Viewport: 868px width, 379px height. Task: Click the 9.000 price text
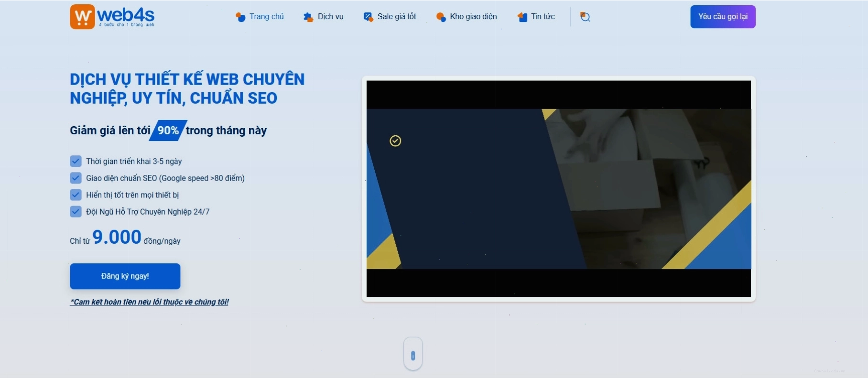(117, 237)
